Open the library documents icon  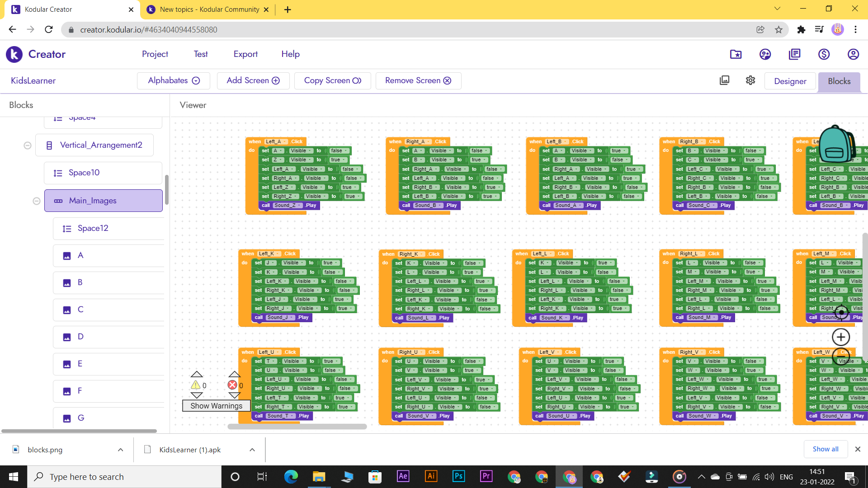(794, 54)
